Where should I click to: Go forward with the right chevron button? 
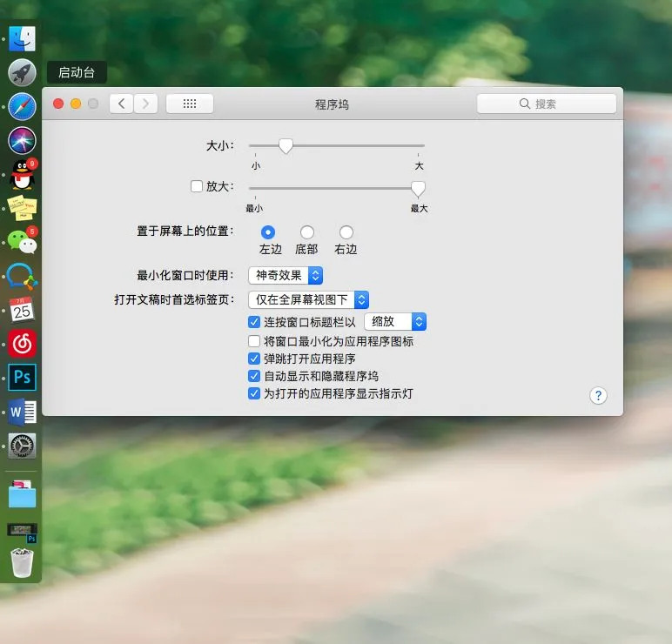click(x=145, y=104)
